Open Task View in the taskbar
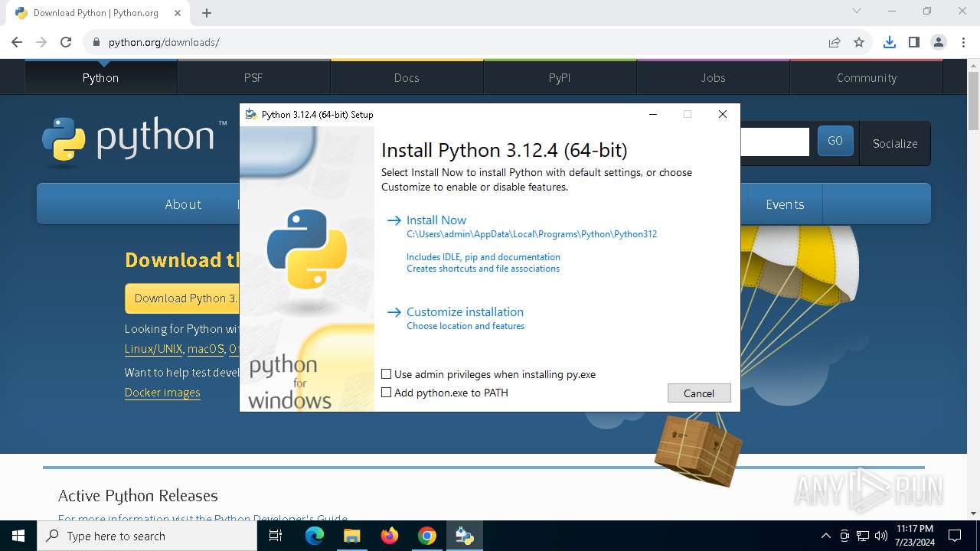980x551 pixels. pos(276,536)
